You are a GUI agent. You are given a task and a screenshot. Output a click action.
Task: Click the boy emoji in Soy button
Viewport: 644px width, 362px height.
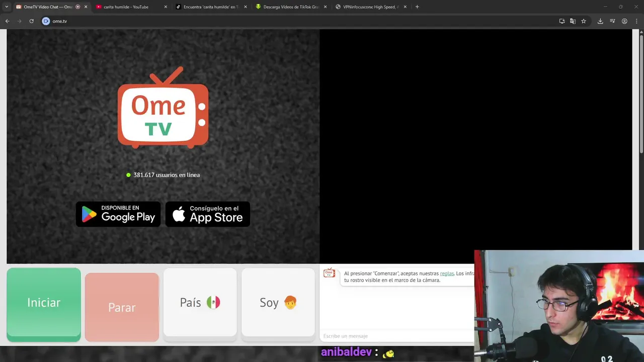[290, 302]
